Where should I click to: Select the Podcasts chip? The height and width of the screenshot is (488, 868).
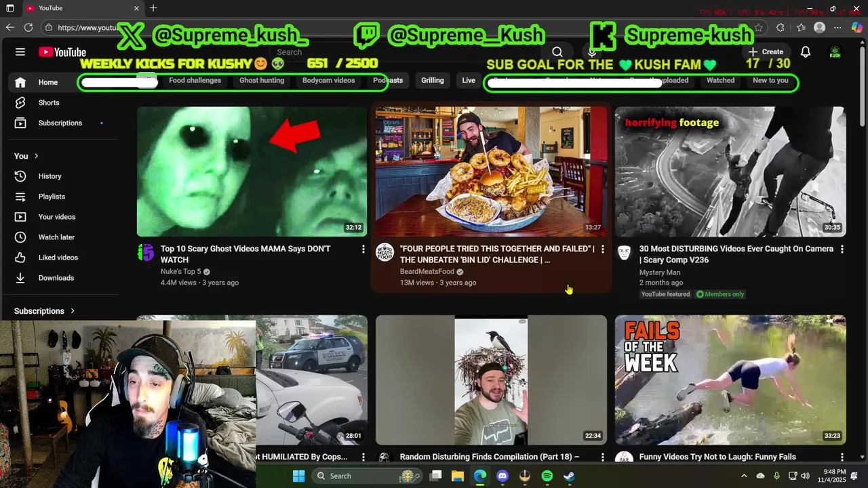388,81
